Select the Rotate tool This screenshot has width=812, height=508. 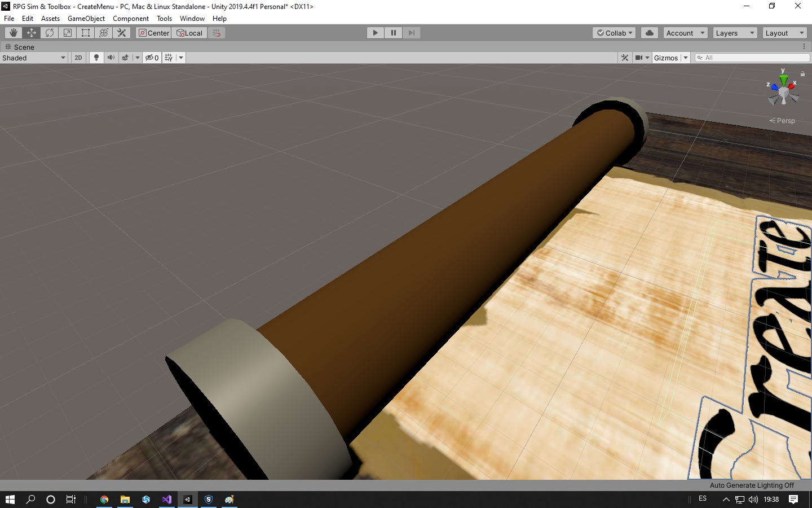coord(50,33)
